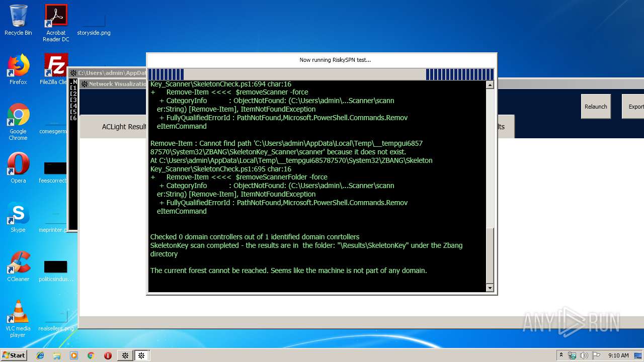The width and height of the screenshot is (644, 362).
Task: Open the network tray icon
Action: pos(572,355)
